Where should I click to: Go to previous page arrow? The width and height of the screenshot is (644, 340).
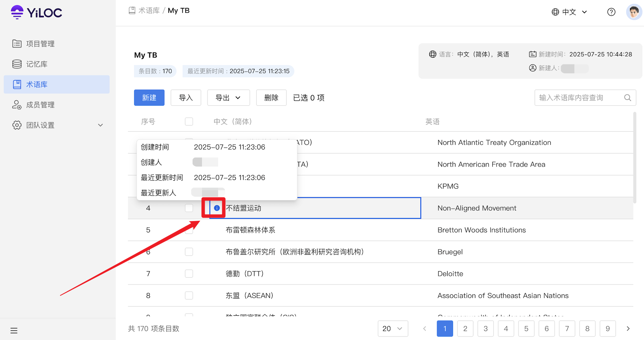[x=425, y=329]
